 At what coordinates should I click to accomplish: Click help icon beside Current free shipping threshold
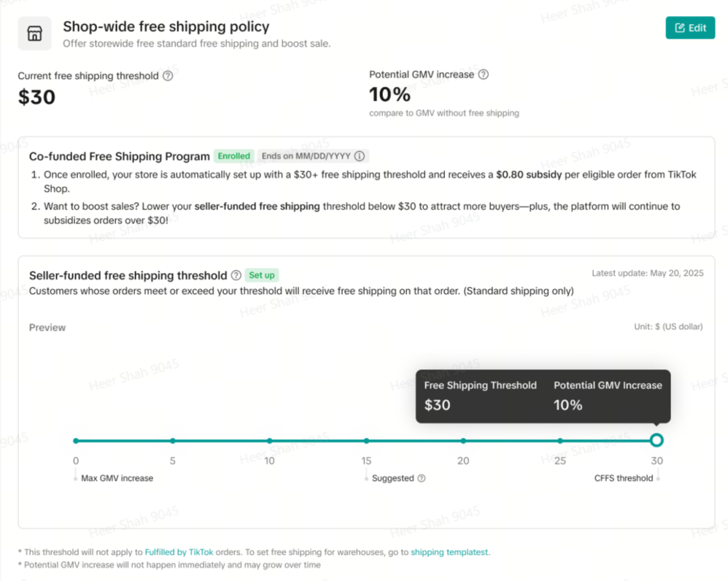pyautogui.click(x=168, y=75)
